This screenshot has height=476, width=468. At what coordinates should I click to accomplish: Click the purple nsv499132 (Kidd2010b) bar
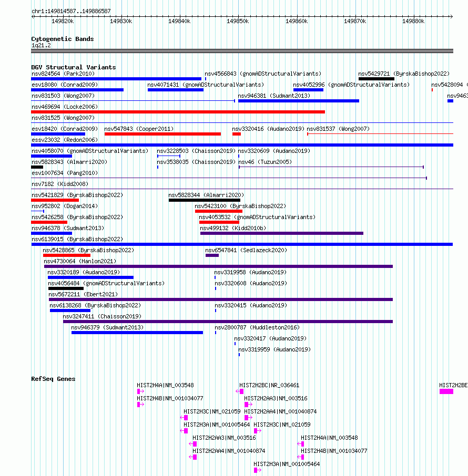click(282, 233)
